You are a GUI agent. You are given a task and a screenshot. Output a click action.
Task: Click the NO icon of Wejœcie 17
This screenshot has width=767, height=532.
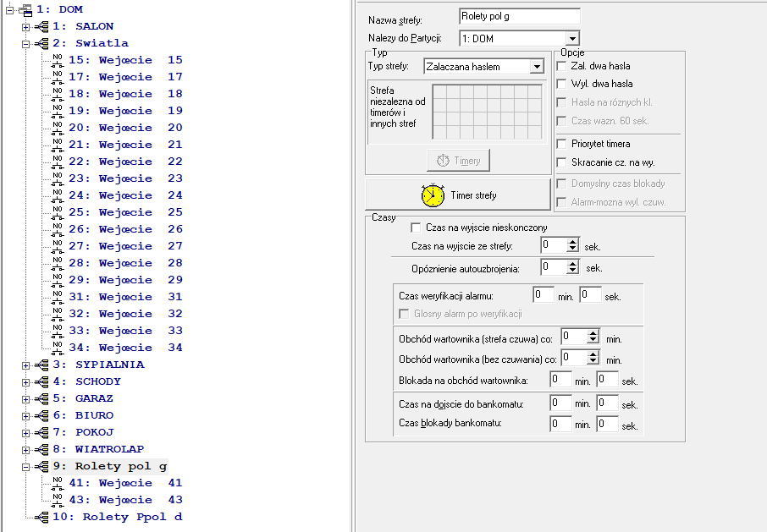[58, 77]
